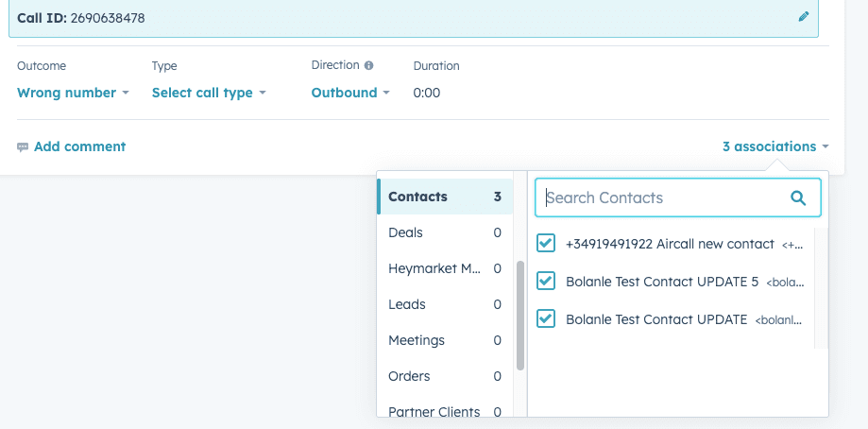Open the Outbound direction dropdown
The width and height of the screenshot is (868, 429).
pos(350,93)
